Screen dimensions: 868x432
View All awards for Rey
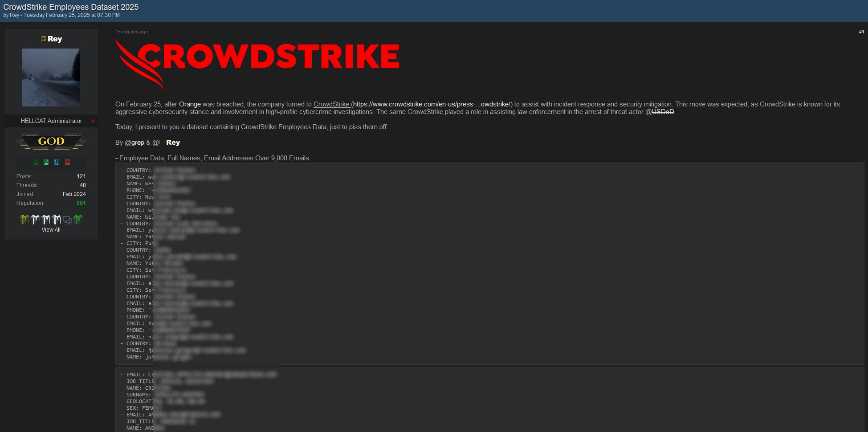[x=51, y=230]
